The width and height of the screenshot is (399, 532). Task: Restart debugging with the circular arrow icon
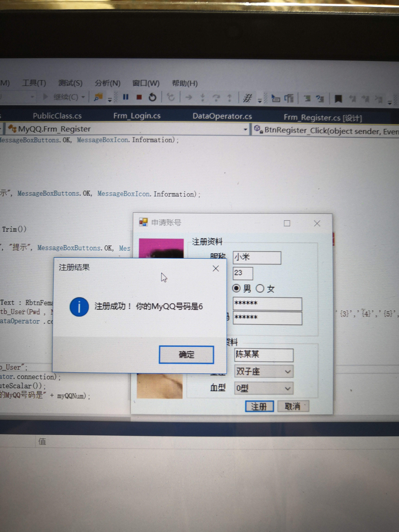click(x=152, y=97)
